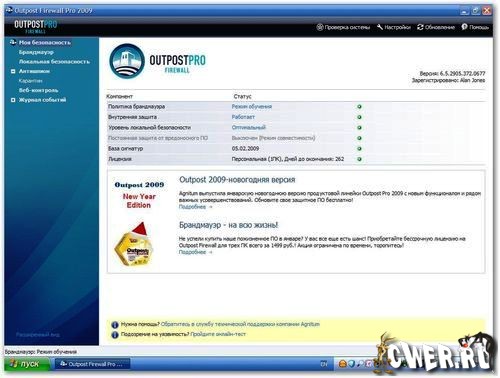This screenshot has height=378, width=500.
Task: Click green dot for Постоянная защита row
Action: click(x=359, y=138)
